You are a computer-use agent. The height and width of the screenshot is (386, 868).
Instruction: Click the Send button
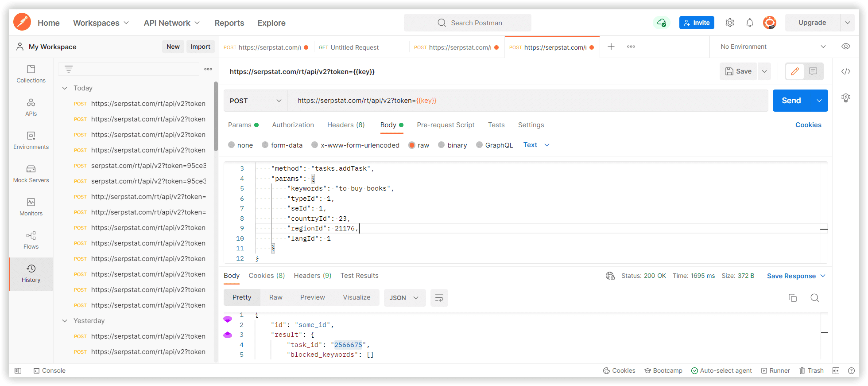pyautogui.click(x=791, y=101)
